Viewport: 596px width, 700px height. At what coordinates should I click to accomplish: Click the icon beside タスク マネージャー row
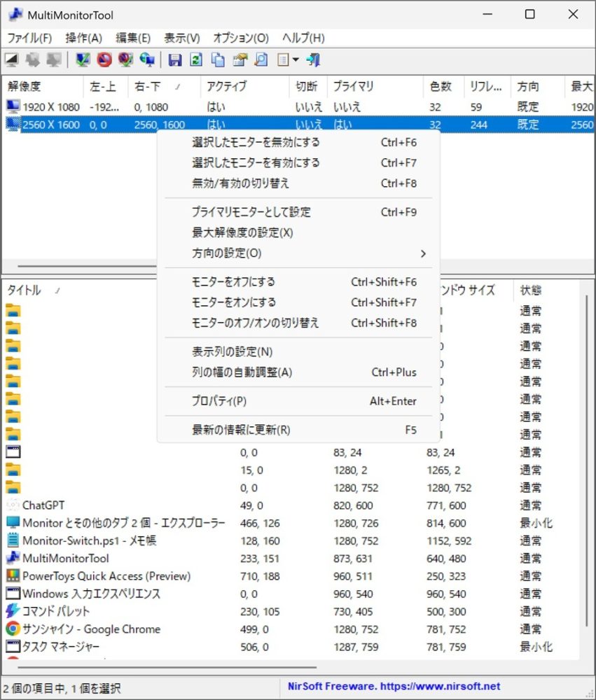(x=13, y=646)
